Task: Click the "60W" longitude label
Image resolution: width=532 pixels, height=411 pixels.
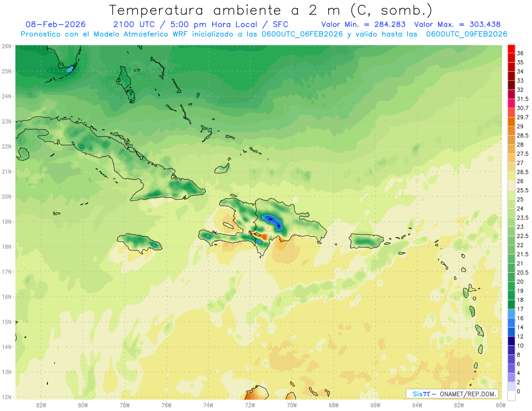Action: [x=501, y=405]
